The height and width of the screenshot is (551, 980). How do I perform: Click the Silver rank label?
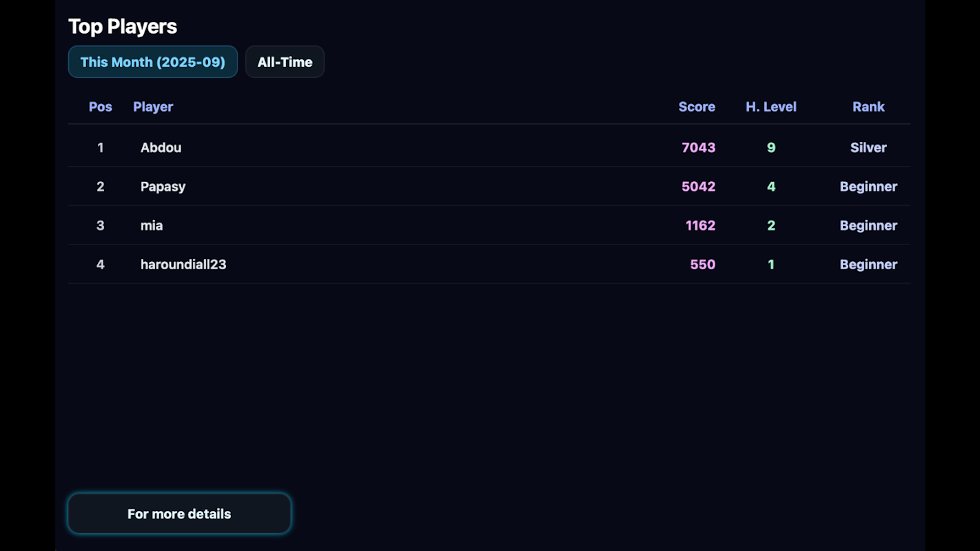pyautogui.click(x=868, y=147)
